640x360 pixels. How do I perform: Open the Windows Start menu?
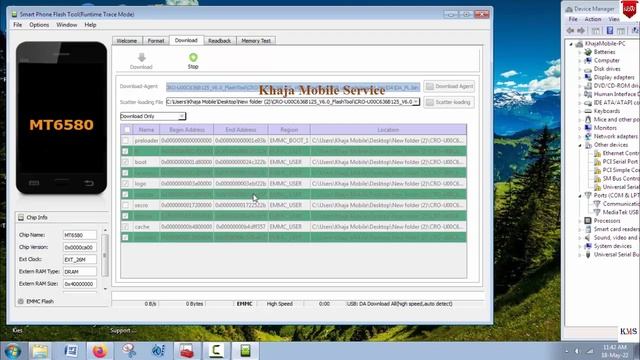[13, 351]
